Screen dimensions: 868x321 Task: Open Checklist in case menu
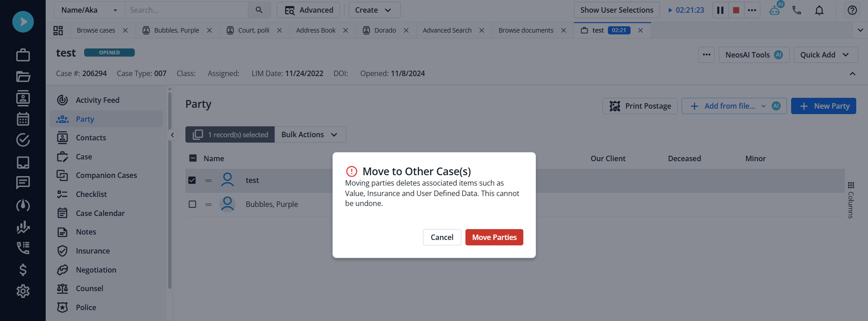(106, 194)
